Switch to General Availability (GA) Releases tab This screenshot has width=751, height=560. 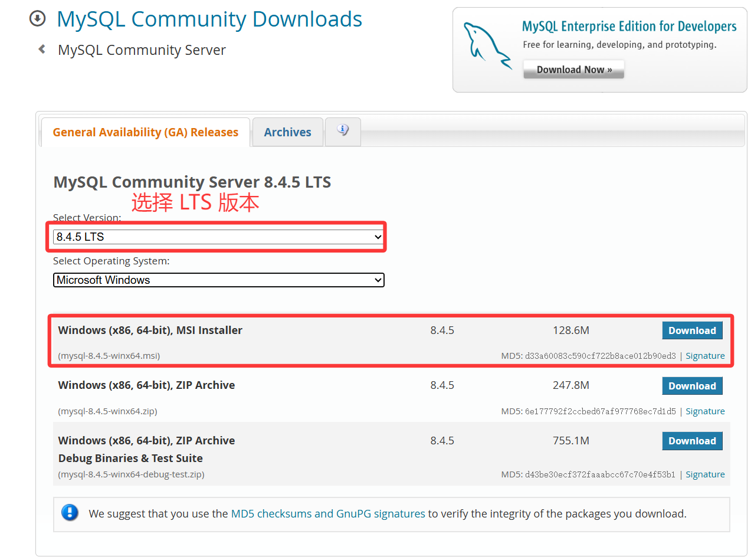tap(146, 132)
